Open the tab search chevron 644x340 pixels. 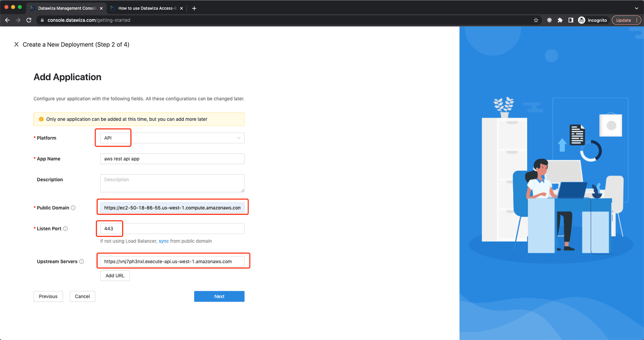tap(636, 8)
